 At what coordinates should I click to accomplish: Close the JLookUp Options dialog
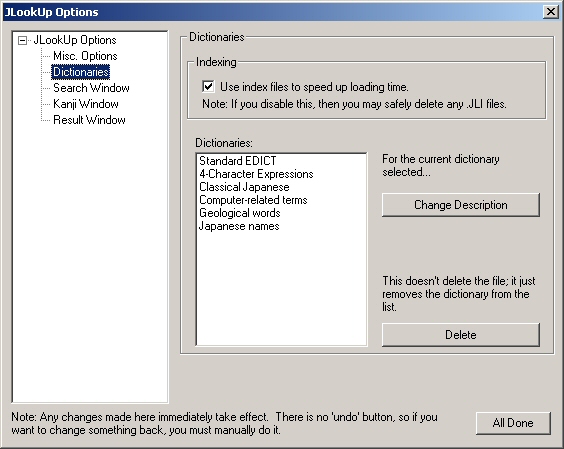pos(550,12)
